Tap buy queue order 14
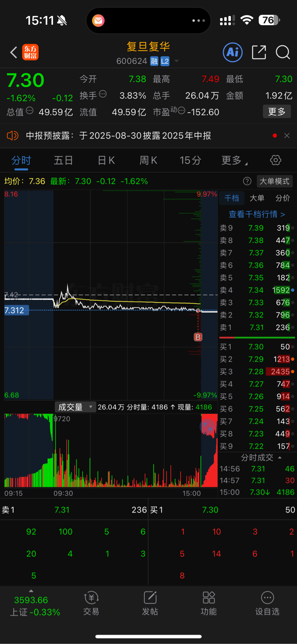 point(217,554)
